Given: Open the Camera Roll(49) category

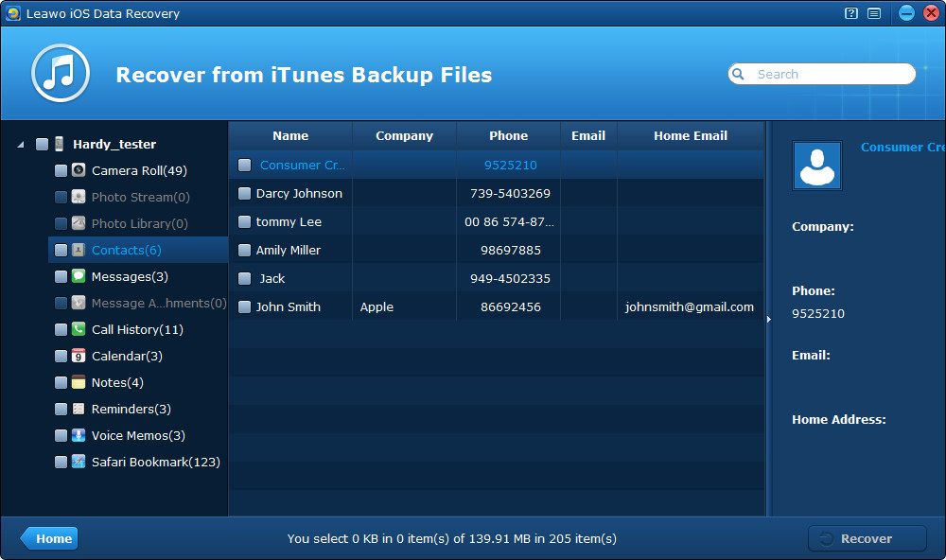Looking at the screenshot, I should coord(139,170).
